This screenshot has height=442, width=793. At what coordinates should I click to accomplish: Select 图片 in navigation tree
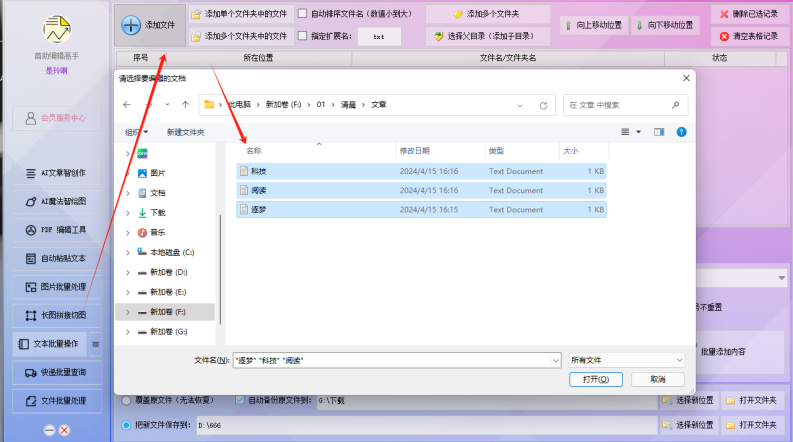click(158, 173)
